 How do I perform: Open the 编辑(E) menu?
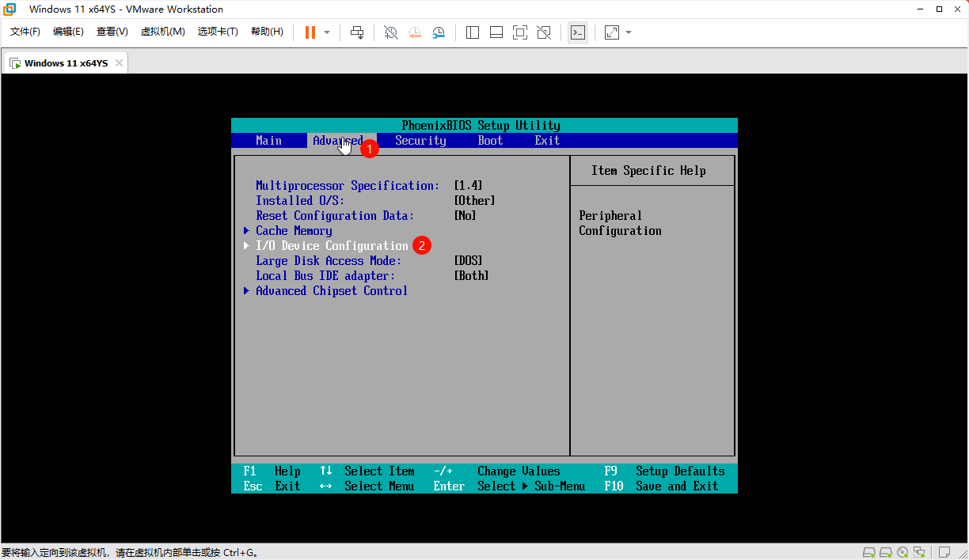point(68,32)
